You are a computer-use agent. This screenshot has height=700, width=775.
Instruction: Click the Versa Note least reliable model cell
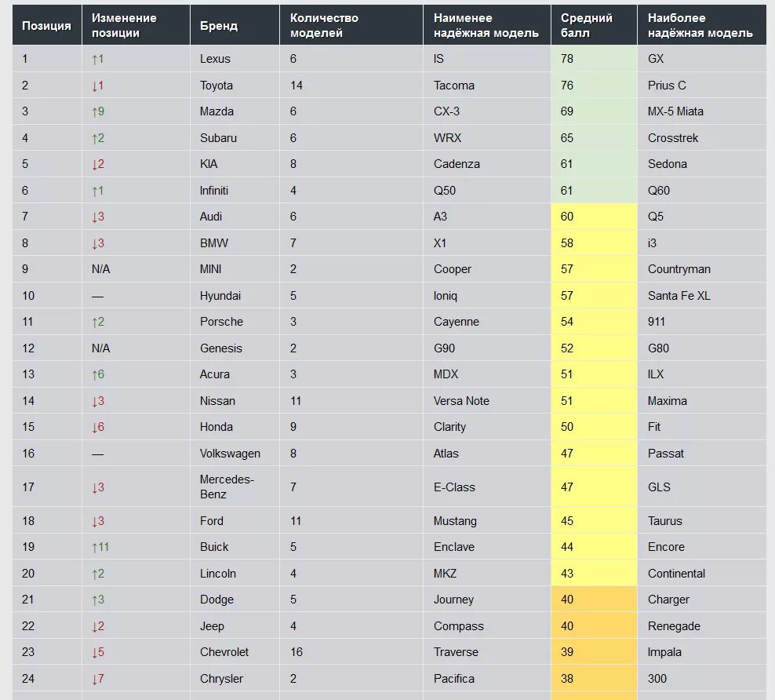coord(487,401)
